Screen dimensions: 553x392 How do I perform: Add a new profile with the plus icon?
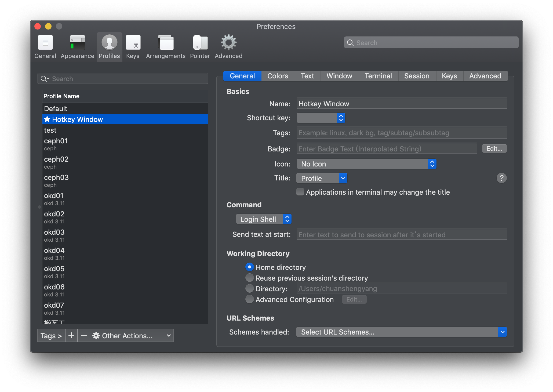(71, 335)
